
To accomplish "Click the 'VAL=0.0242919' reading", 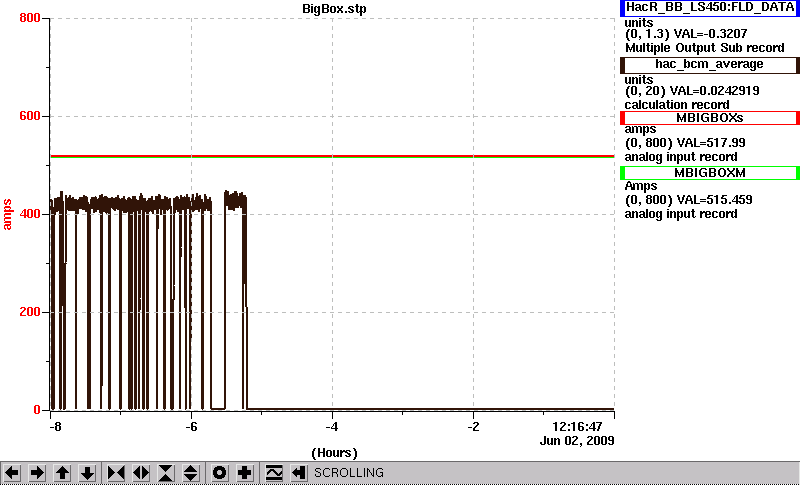I will click(717, 91).
